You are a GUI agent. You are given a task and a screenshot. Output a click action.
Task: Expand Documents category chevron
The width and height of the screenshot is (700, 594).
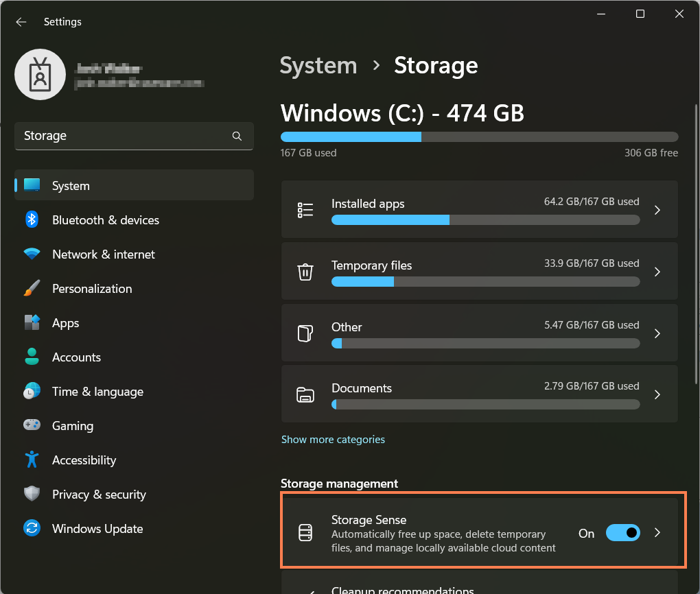coord(657,394)
